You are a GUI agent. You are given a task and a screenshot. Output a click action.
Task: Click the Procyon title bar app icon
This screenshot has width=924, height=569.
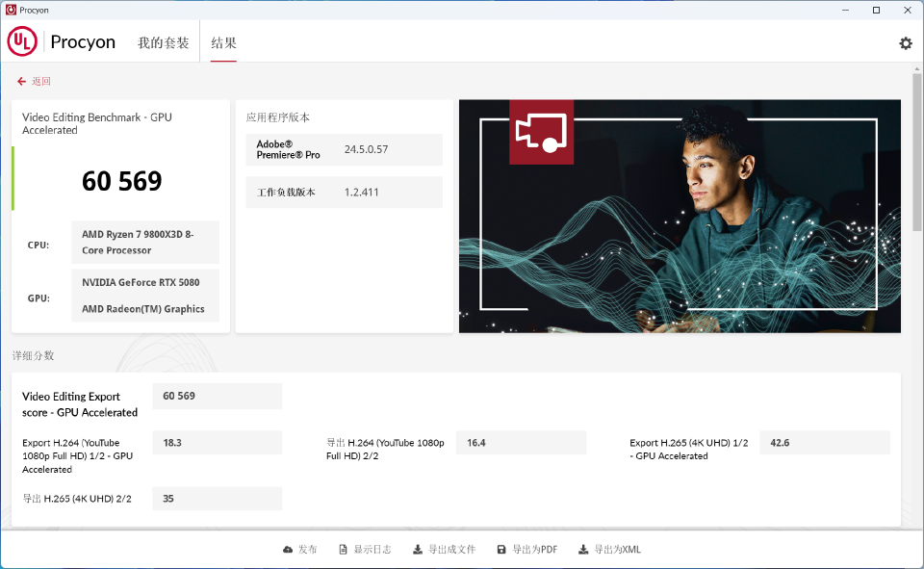click(11, 10)
